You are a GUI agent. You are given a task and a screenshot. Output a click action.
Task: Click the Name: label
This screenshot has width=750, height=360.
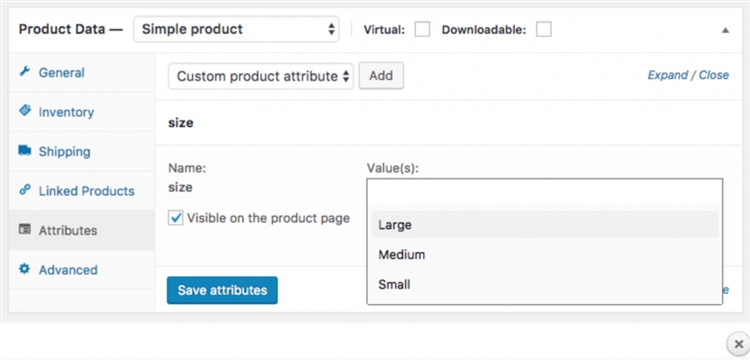[x=187, y=168]
